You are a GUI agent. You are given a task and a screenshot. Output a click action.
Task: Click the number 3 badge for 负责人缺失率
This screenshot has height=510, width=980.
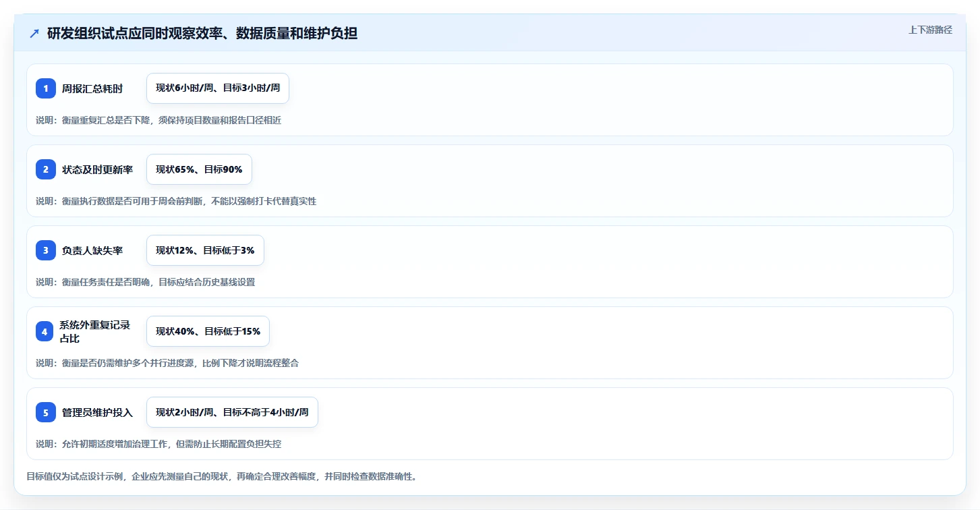pyautogui.click(x=46, y=250)
